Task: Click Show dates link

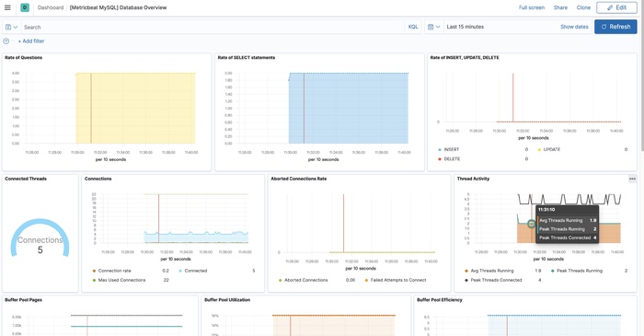Action: coord(574,27)
